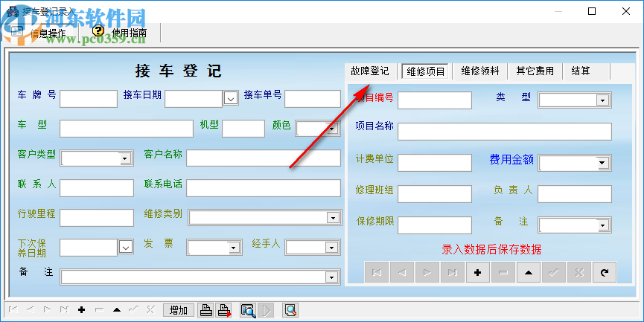The height and width of the screenshot is (322, 644).
Task: Switch to 维修项目 tab
Action: pos(426,71)
